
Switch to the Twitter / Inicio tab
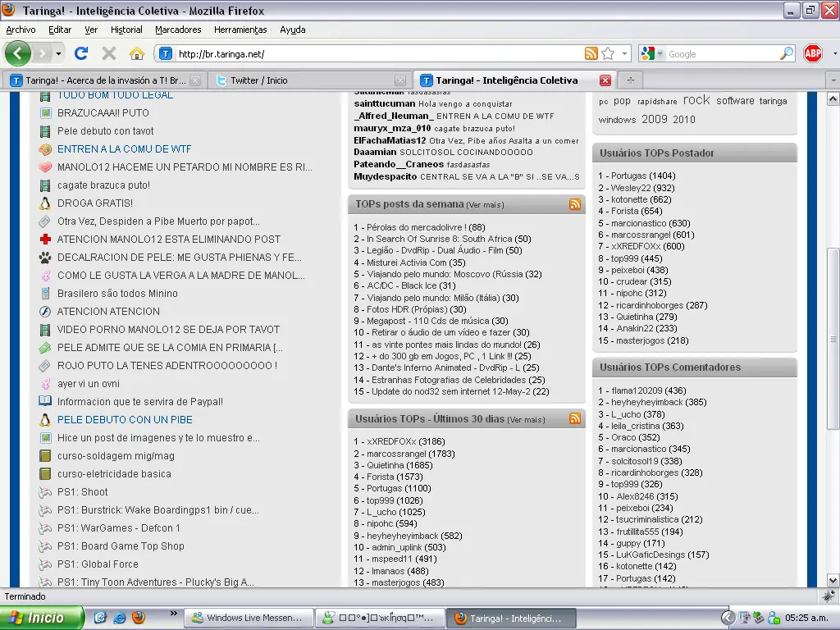(x=311, y=80)
